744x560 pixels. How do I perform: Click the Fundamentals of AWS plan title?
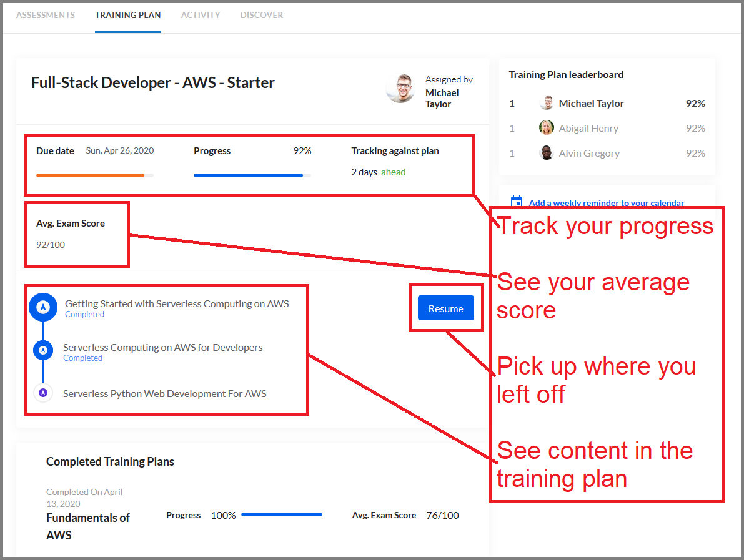(88, 526)
